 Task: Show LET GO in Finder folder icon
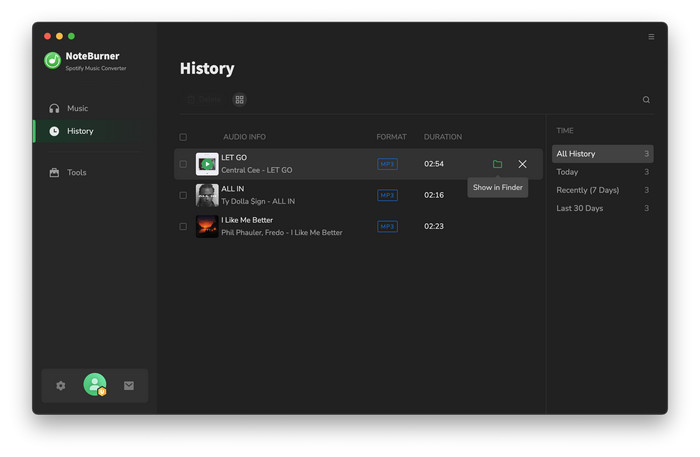[x=497, y=164]
